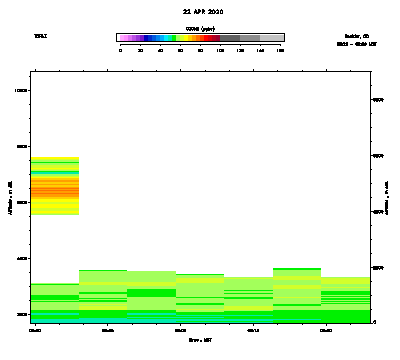This screenshot has width=400, height=360.
Task: Click the cyan strip at plot's bottom-left corner
Action: 55,320
